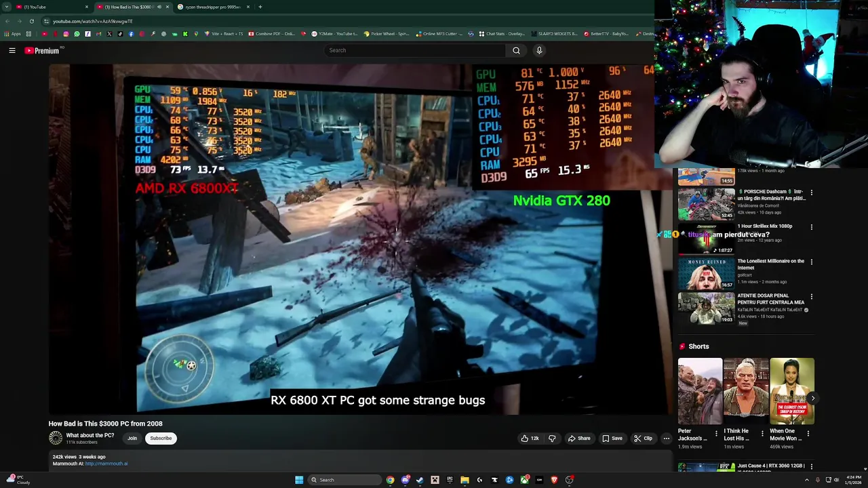Open the BetterTTV bookmark

point(606,34)
